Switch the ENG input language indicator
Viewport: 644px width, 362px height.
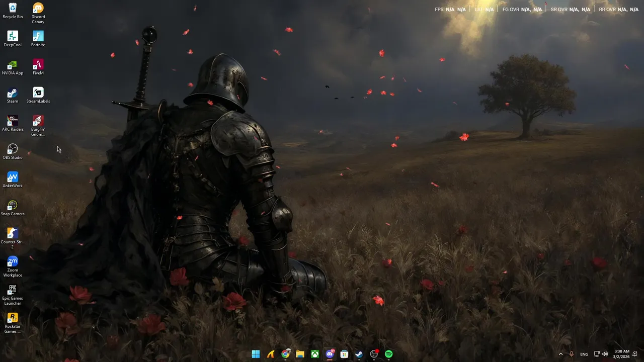[584, 354]
